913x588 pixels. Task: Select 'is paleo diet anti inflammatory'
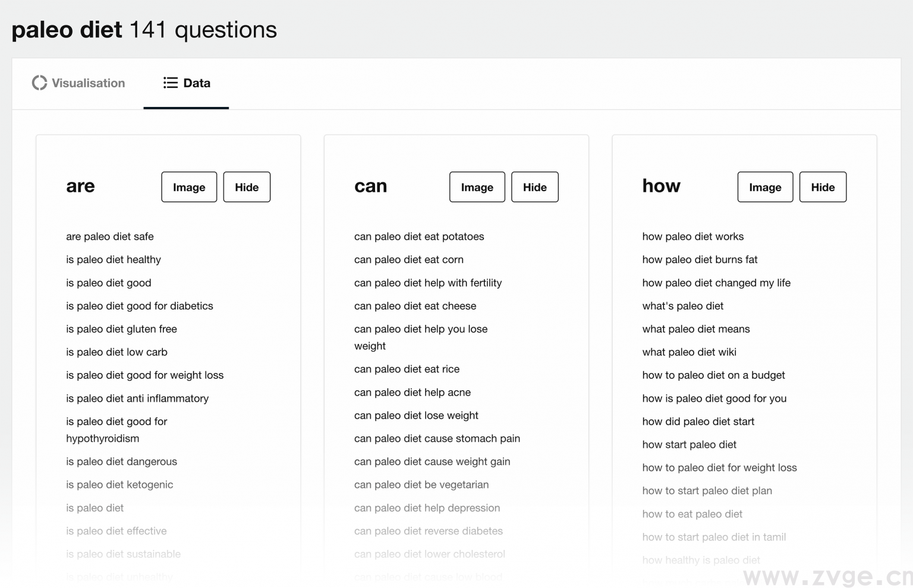point(137,399)
